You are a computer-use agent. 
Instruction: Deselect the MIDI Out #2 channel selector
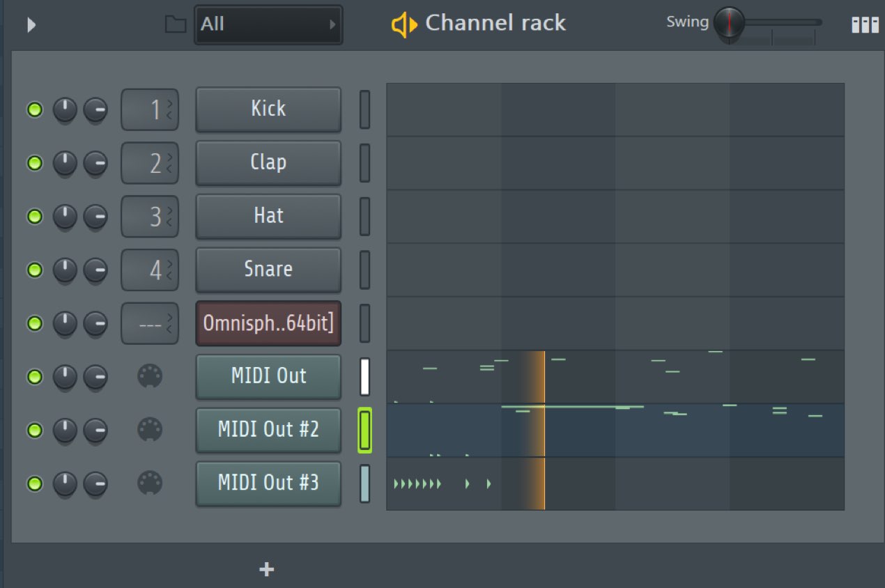[364, 430]
